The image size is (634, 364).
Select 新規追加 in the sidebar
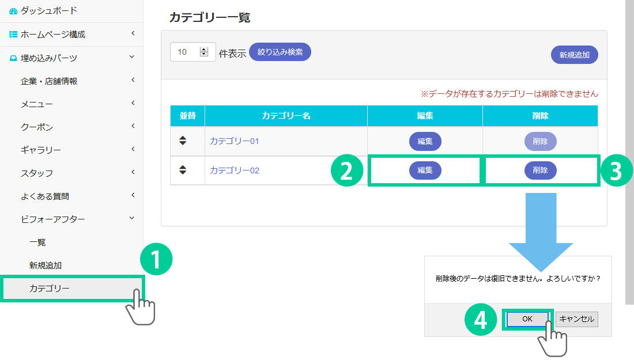click(46, 265)
